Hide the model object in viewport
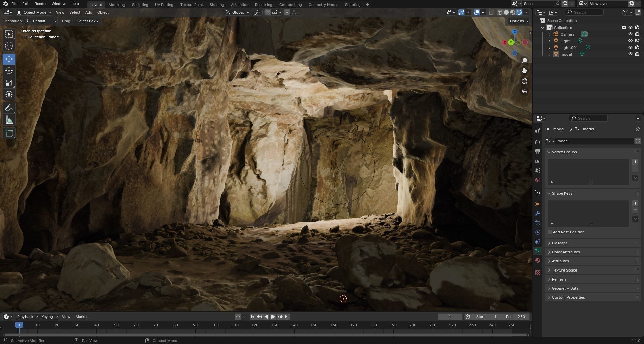 pyautogui.click(x=630, y=54)
